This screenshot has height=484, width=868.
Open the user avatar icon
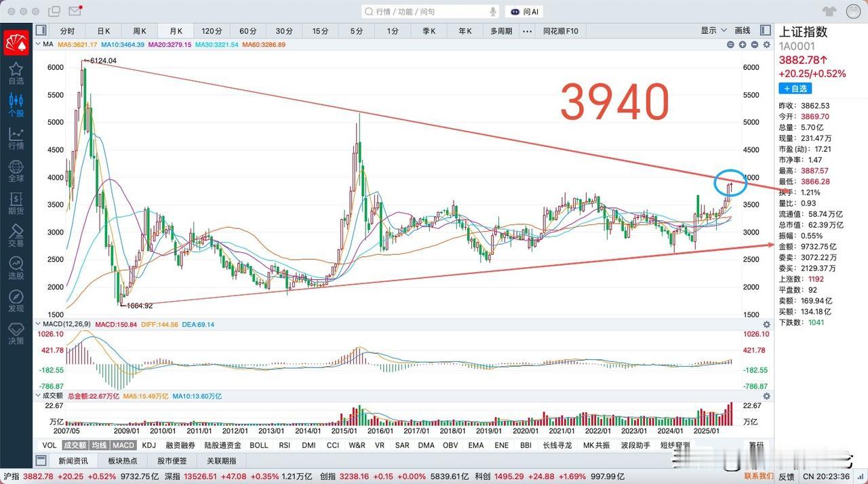tap(854, 11)
